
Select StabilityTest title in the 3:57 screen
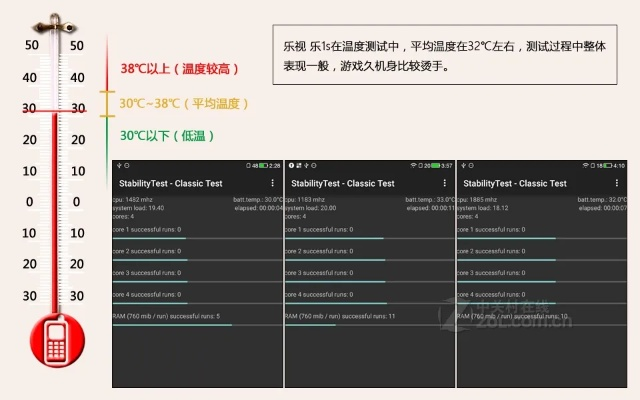pos(343,184)
